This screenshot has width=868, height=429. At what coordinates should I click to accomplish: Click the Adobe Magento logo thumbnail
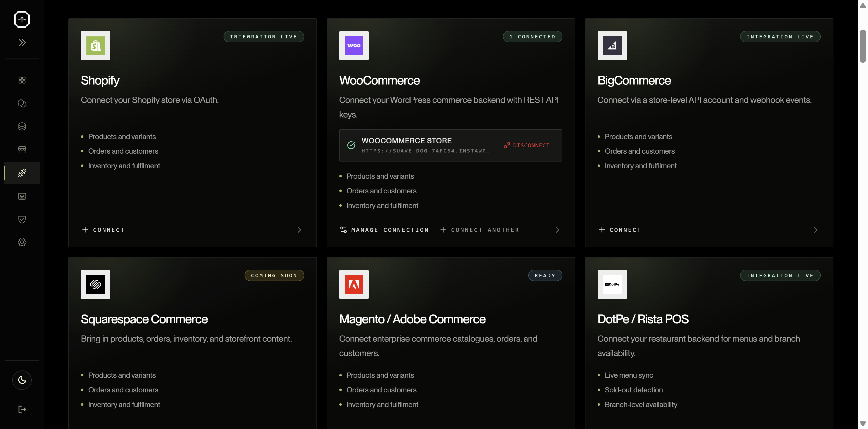[354, 284]
